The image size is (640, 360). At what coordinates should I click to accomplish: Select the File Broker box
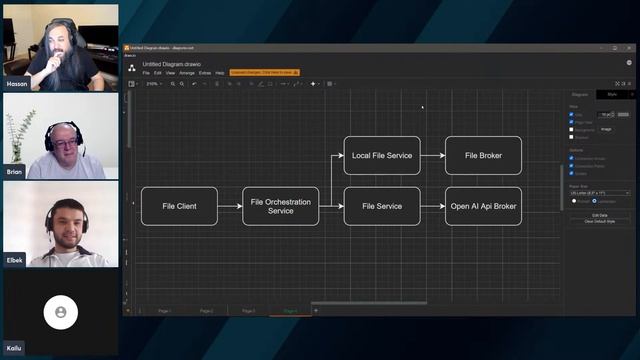tap(483, 156)
